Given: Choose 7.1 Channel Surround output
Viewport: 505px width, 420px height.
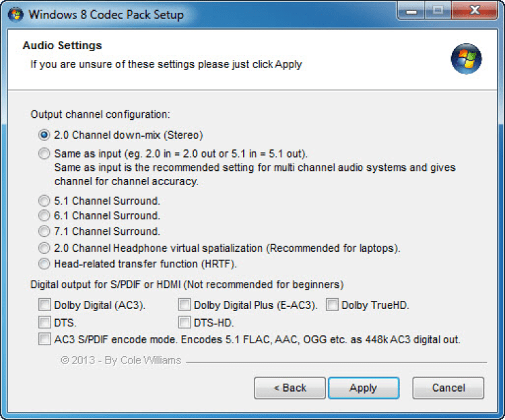Looking at the screenshot, I should 44,232.
